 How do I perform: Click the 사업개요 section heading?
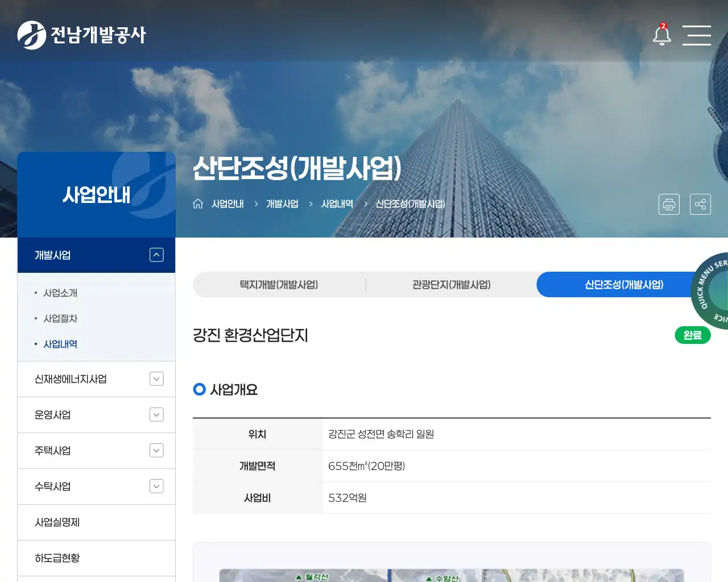(234, 390)
